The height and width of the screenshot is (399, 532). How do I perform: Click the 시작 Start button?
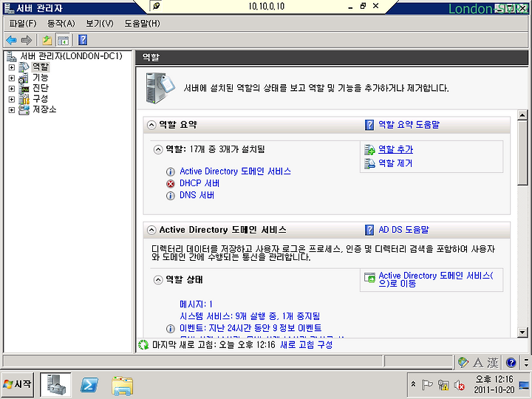pos(17,384)
